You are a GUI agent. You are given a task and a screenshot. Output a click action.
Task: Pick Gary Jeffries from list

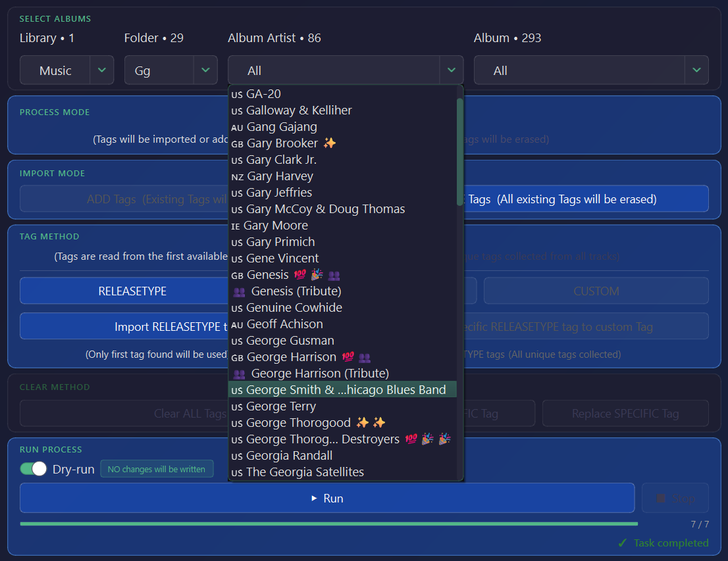[x=343, y=192]
